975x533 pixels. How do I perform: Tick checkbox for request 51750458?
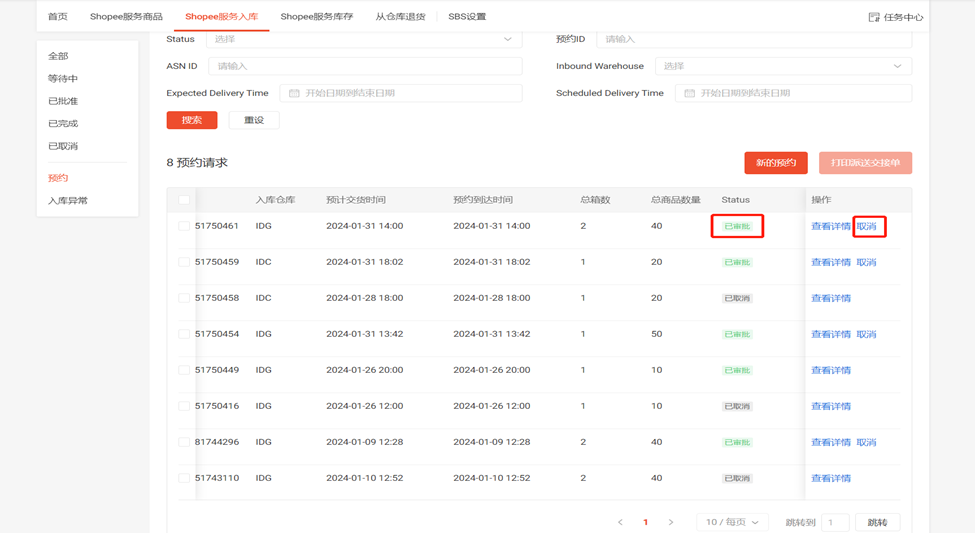pyautogui.click(x=184, y=298)
